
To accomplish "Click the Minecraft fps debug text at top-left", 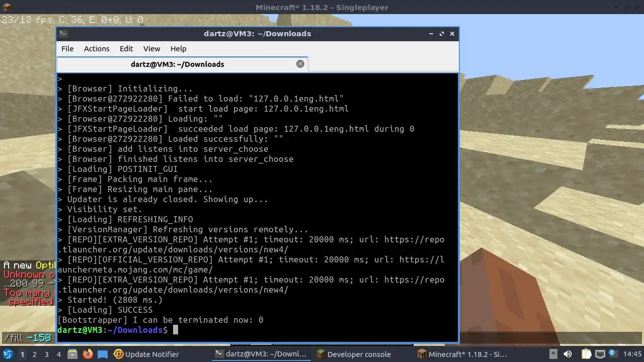I will pyautogui.click(x=72, y=20).
